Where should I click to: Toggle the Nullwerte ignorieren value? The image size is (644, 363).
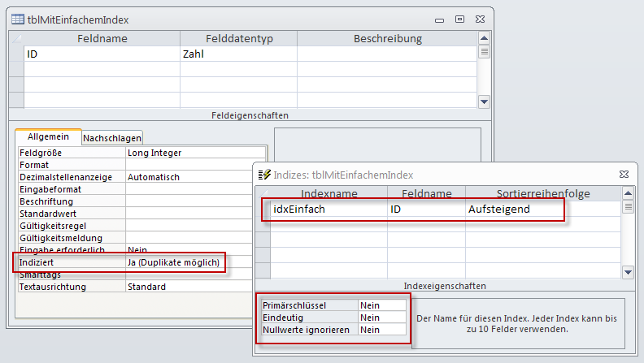(381, 330)
